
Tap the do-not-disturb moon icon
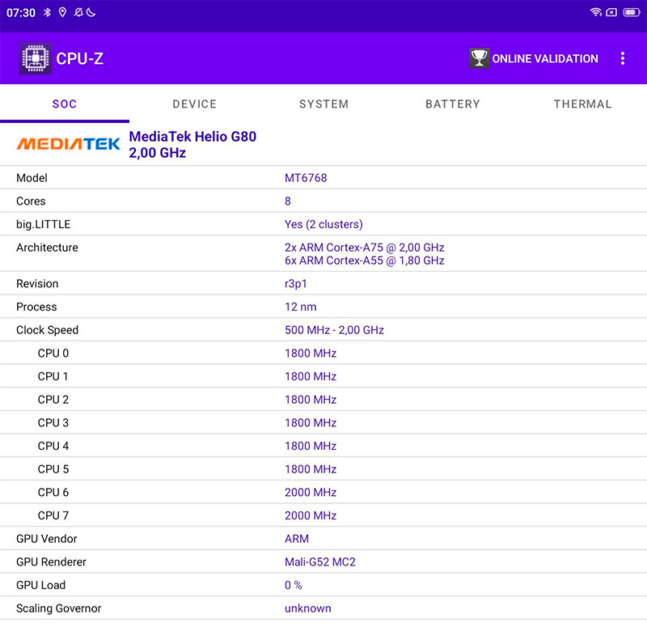pos(91,12)
